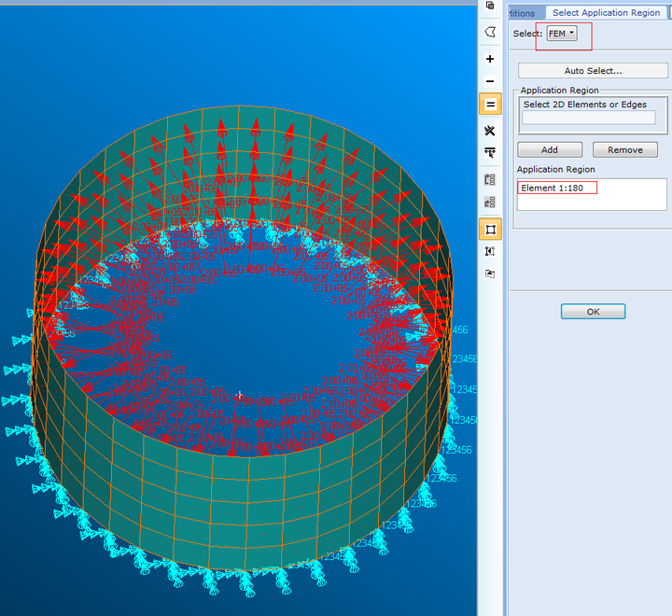Screen dimensions: 672x616
Task: Click the cursor-under-bar pick icon
Action: pos(490,153)
